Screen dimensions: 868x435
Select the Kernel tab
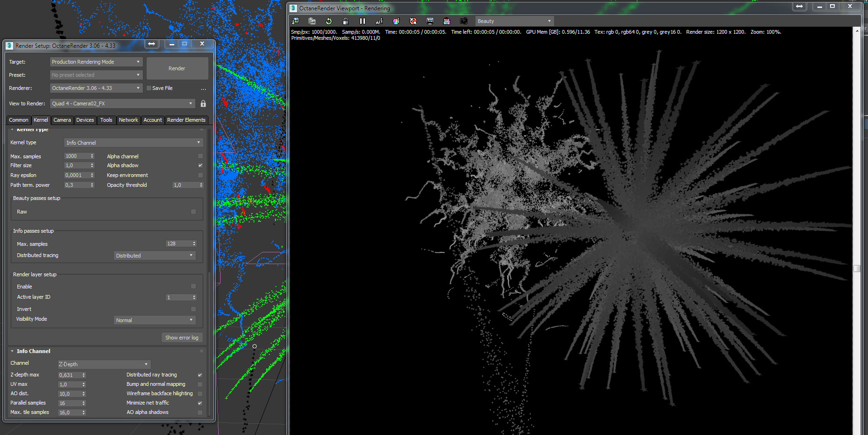[41, 120]
